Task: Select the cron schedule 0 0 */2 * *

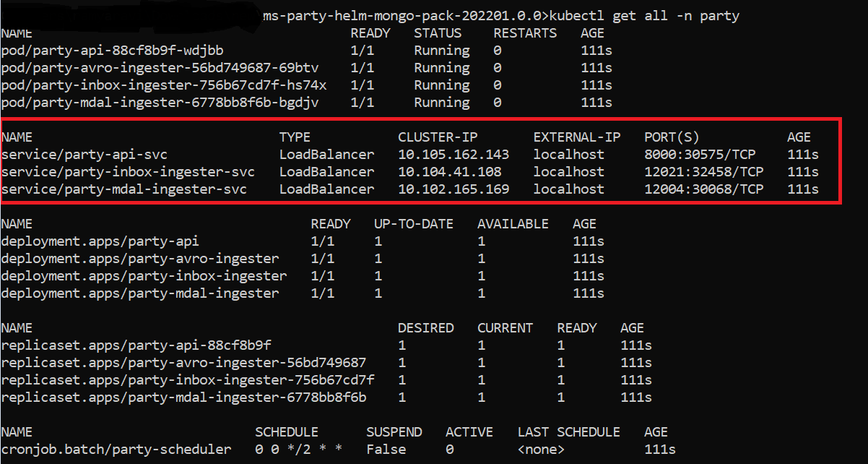Action: [x=299, y=450]
